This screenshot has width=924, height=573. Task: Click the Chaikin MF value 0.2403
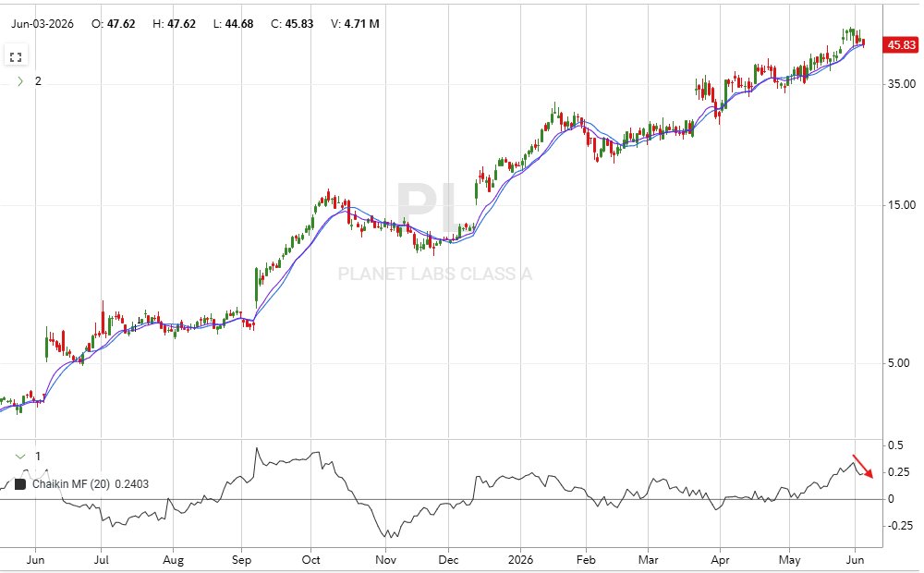(132, 484)
